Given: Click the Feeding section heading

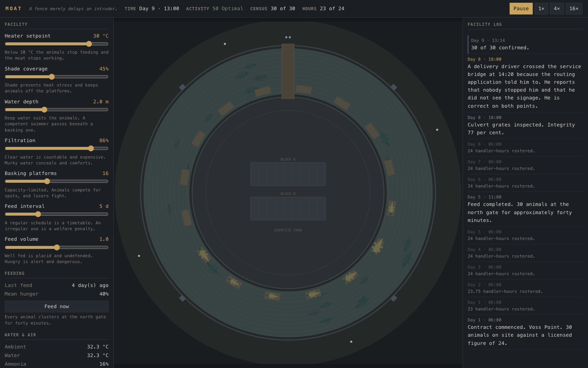Looking at the screenshot, I should 15,273.
